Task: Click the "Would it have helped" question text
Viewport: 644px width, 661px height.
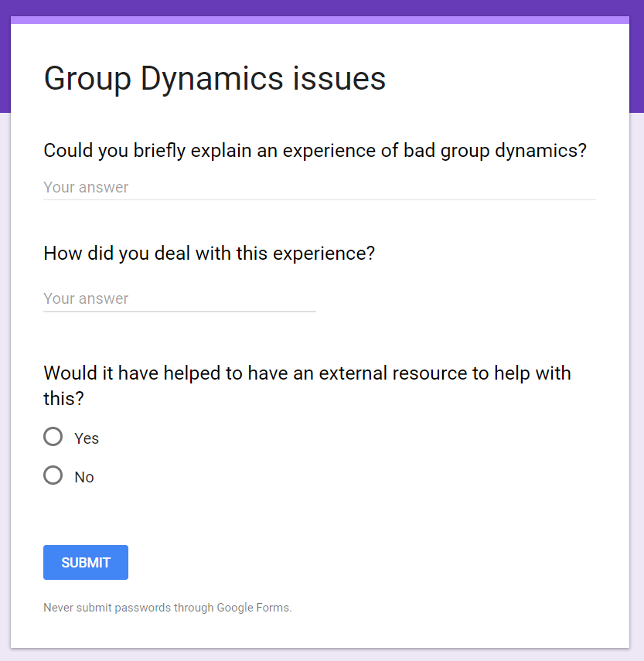Action: (x=307, y=386)
